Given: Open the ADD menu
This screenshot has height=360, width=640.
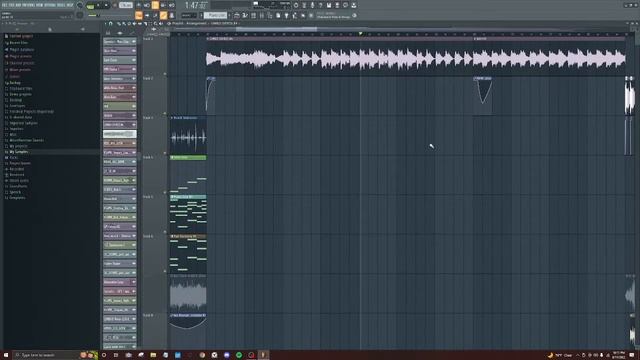Looking at the screenshot, I should click(18, 5).
